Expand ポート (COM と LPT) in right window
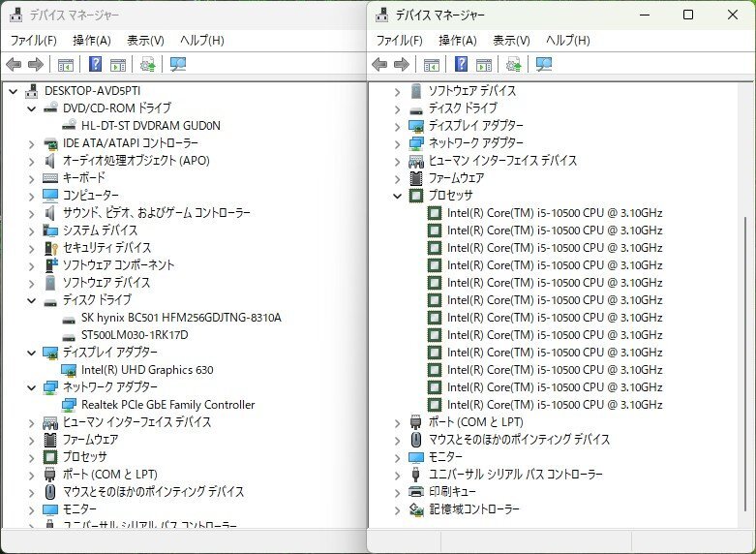The height and width of the screenshot is (554, 756). coord(397,422)
